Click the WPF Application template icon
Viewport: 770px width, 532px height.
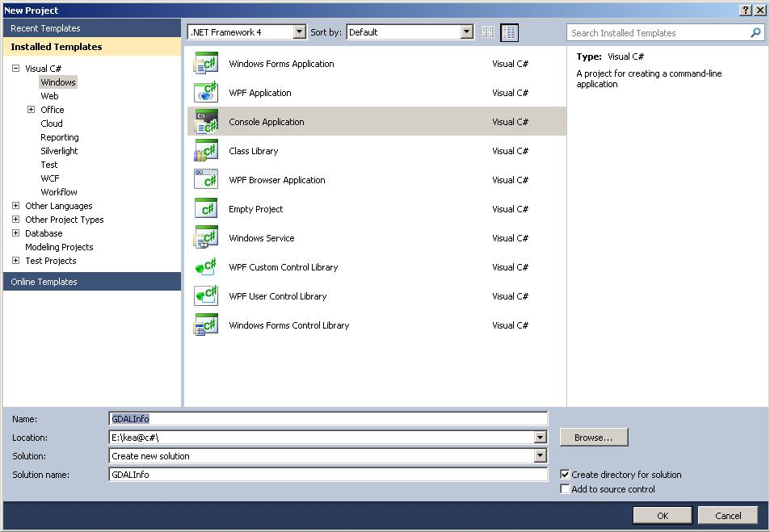(206, 92)
